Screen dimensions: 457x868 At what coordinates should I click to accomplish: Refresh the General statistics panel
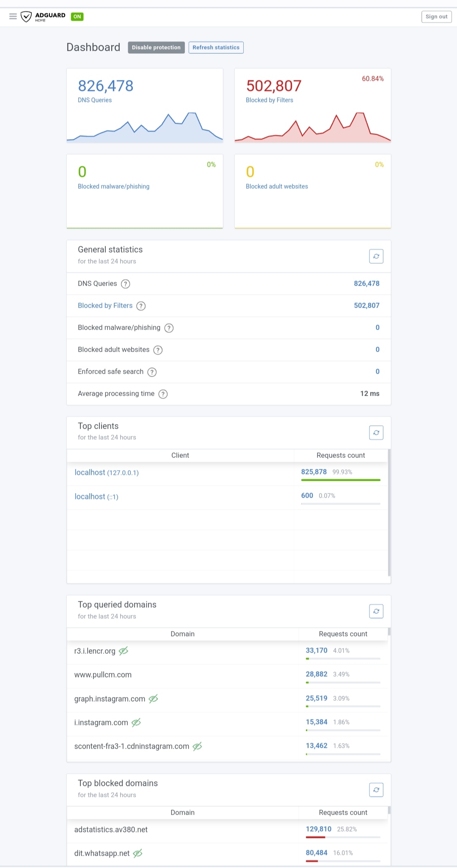tap(376, 256)
